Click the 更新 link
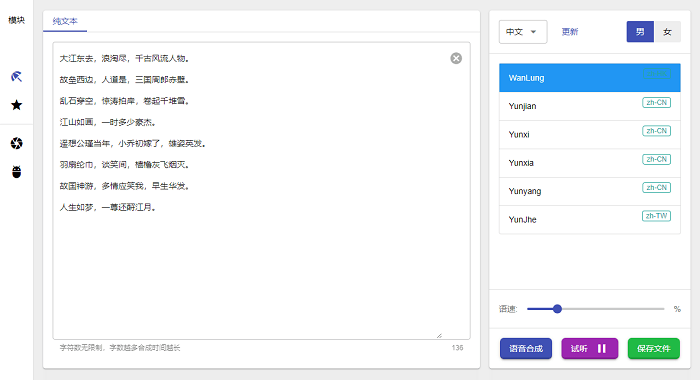Image resolution: width=700 pixels, height=380 pixels. 570,32
